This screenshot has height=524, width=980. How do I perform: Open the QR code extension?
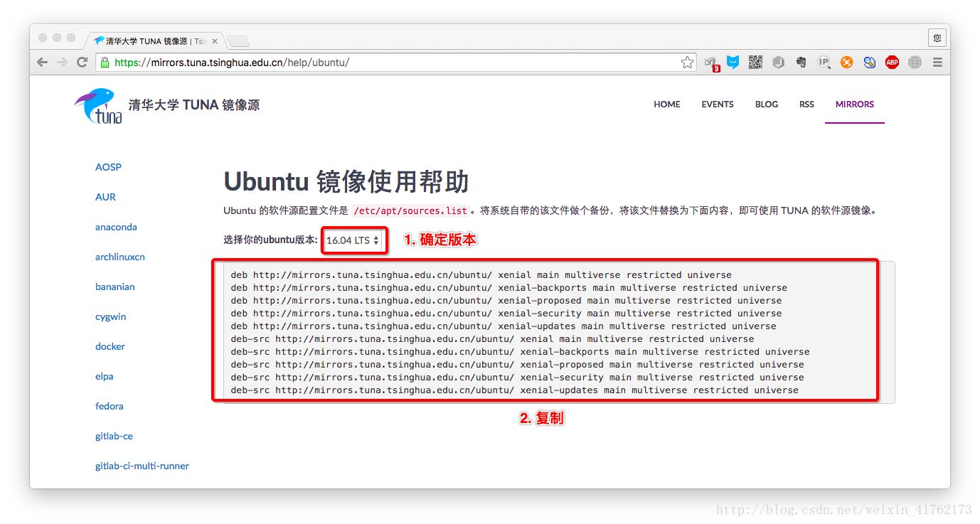coord(755,63)
